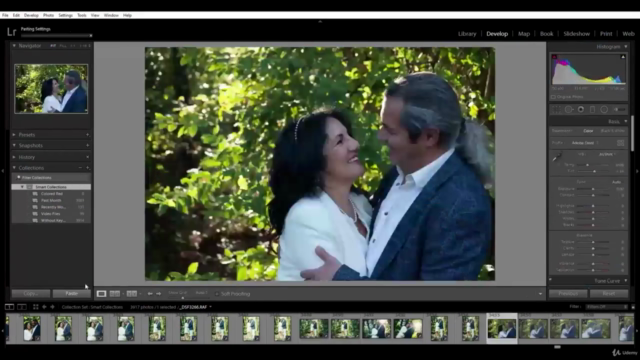Screen dimensions: 640x360
Task: Select the Spot Removal tool icon
Action: click(569, 109)
